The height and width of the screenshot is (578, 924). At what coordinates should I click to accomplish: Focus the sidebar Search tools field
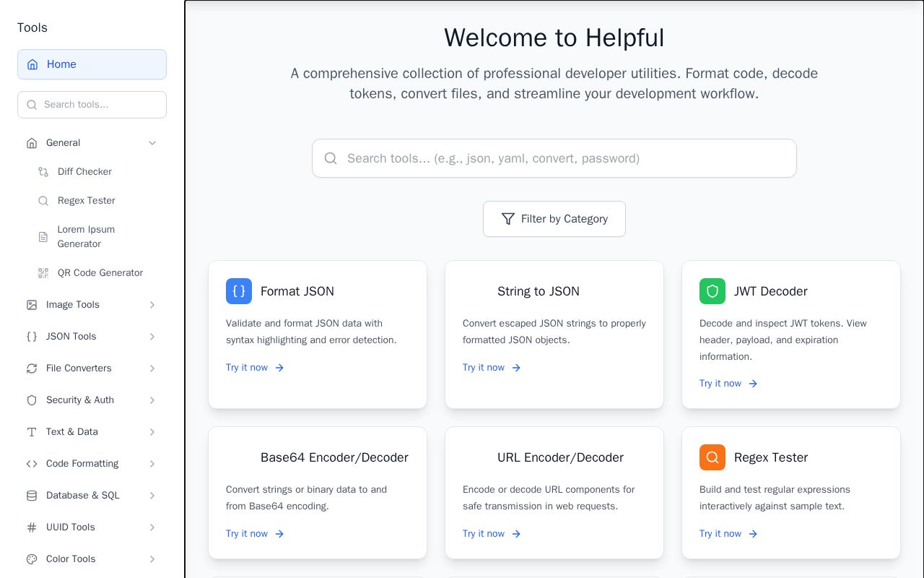(x=92, y=105)
